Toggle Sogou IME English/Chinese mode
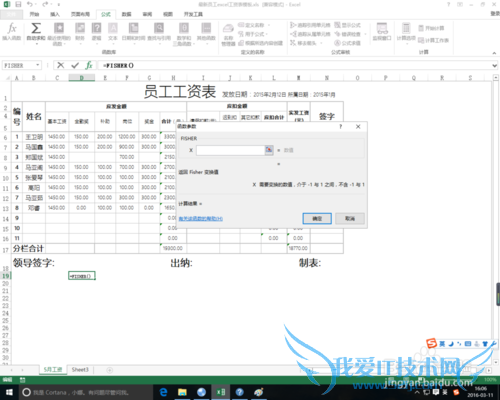 442,344
